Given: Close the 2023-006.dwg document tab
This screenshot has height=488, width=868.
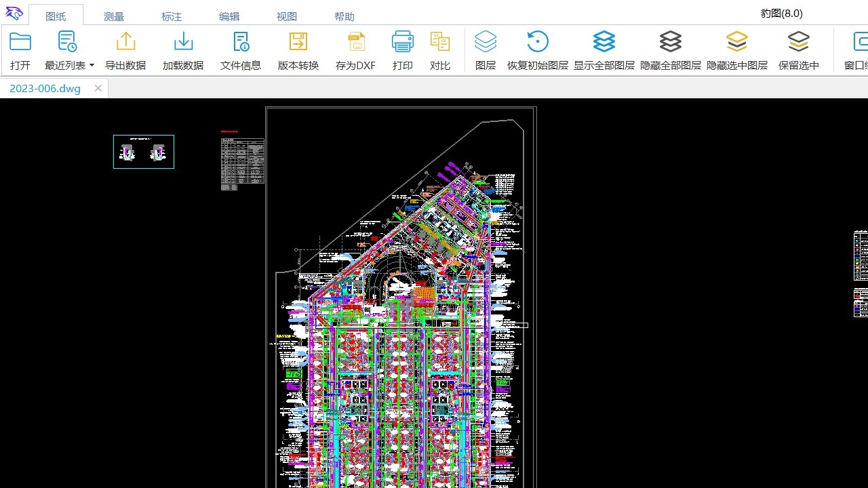Looking at the screenshot, I should (x=98, y=88).
